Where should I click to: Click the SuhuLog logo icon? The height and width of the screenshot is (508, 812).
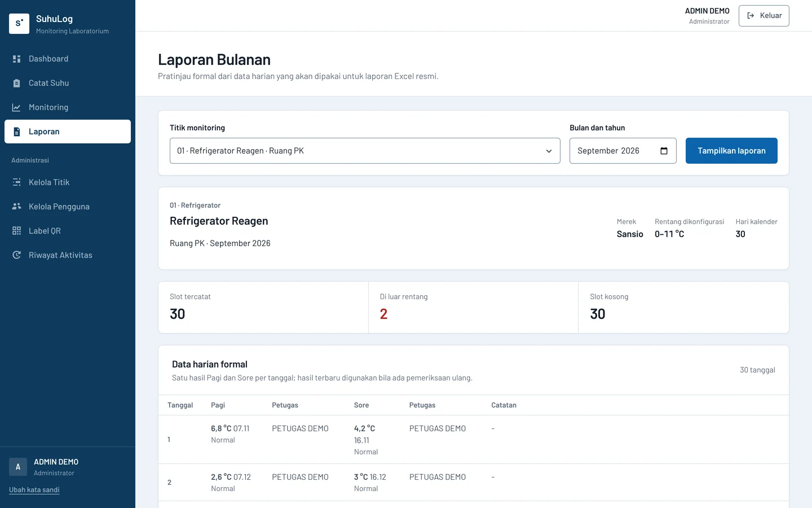(19, 24)
